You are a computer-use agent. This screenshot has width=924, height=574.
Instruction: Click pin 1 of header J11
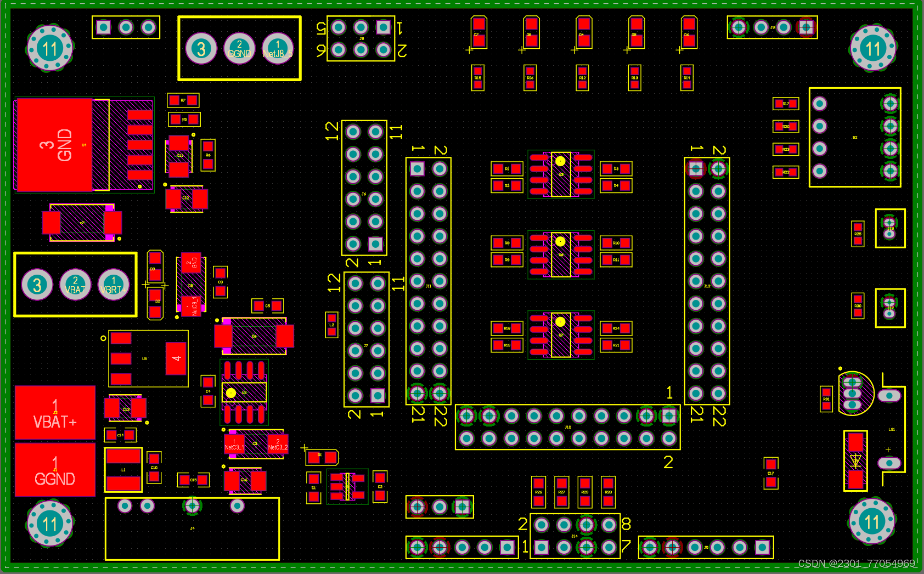click(x=417, y=168)
